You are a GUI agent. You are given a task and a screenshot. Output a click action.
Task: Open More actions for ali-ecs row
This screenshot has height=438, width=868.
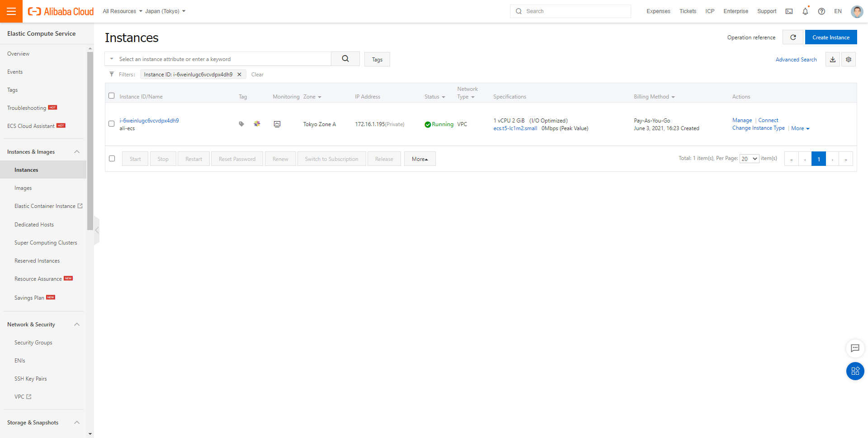(800, 128)
